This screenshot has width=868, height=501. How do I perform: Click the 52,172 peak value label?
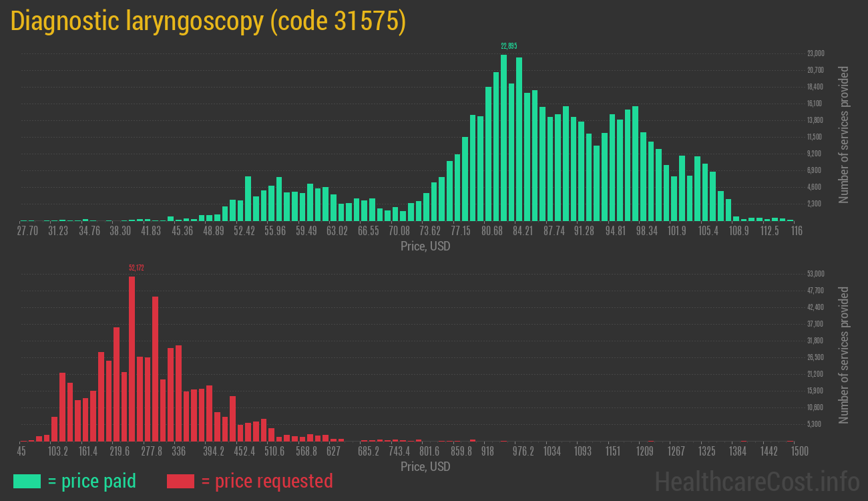click(x=136, y=268)
